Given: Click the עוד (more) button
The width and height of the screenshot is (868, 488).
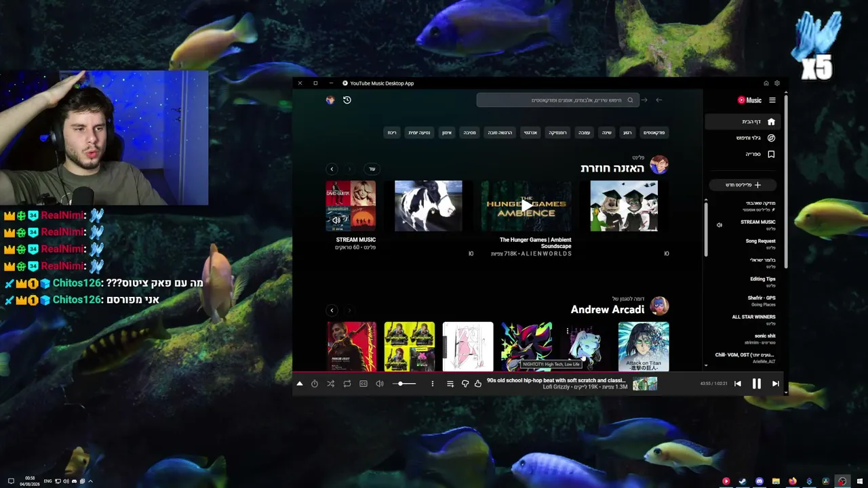Looking at the screenshot, I should (372, 169).
